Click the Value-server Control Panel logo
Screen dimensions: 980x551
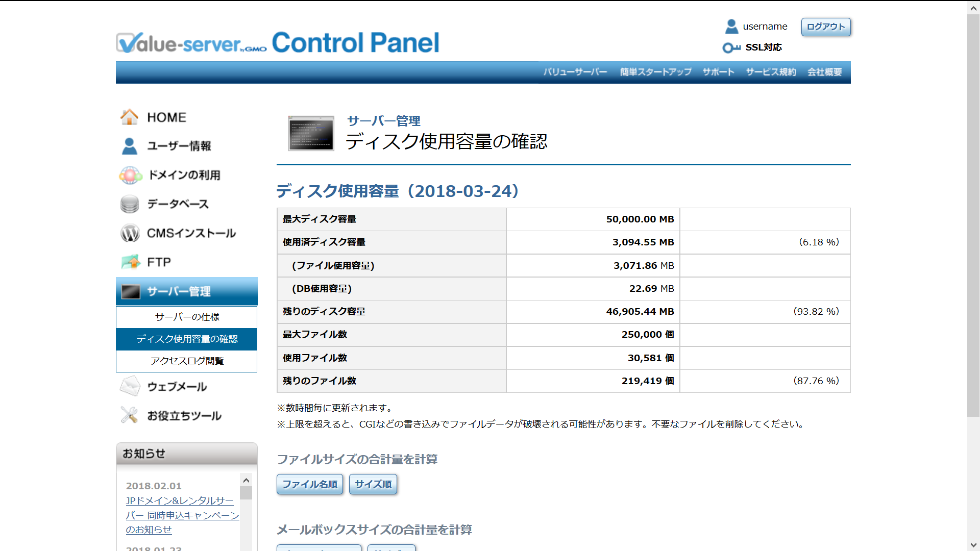[x=277, y=43]
